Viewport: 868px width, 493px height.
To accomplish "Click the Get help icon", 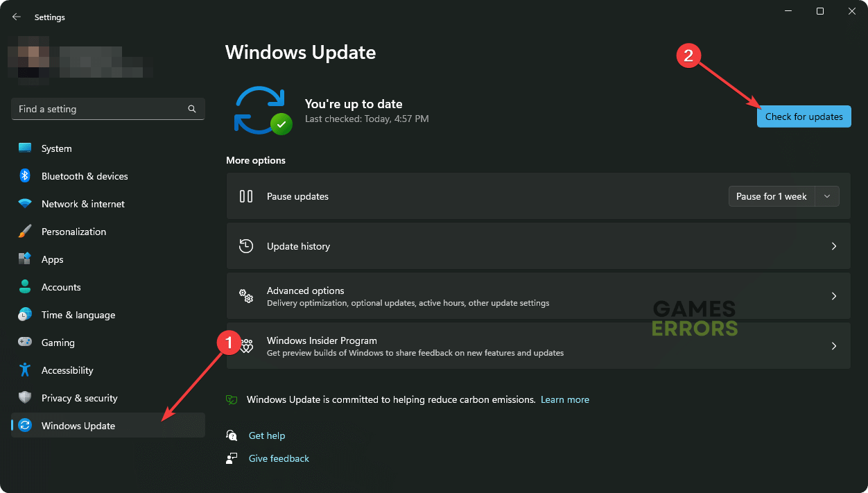I will pyautogui.click(x=232, y=435).
